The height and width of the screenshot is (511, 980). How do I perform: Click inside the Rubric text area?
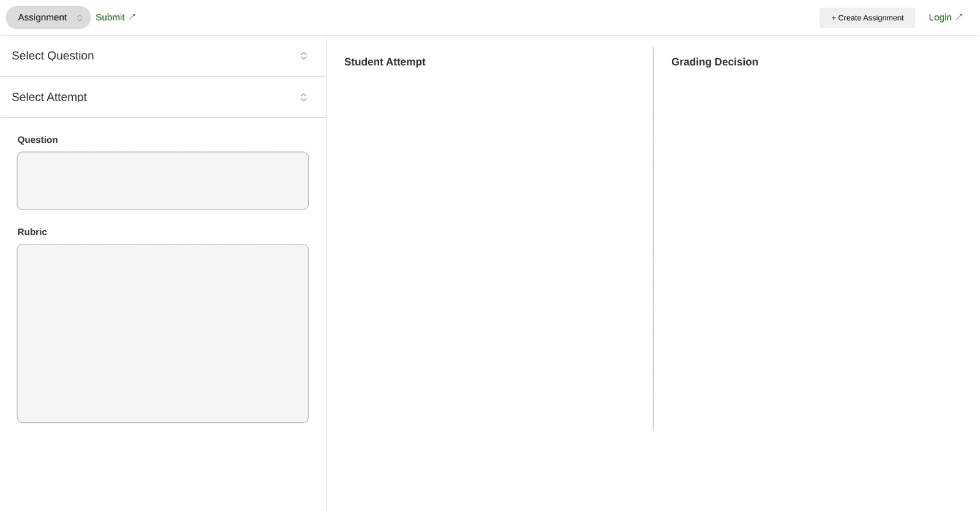[x=163, y=333]
